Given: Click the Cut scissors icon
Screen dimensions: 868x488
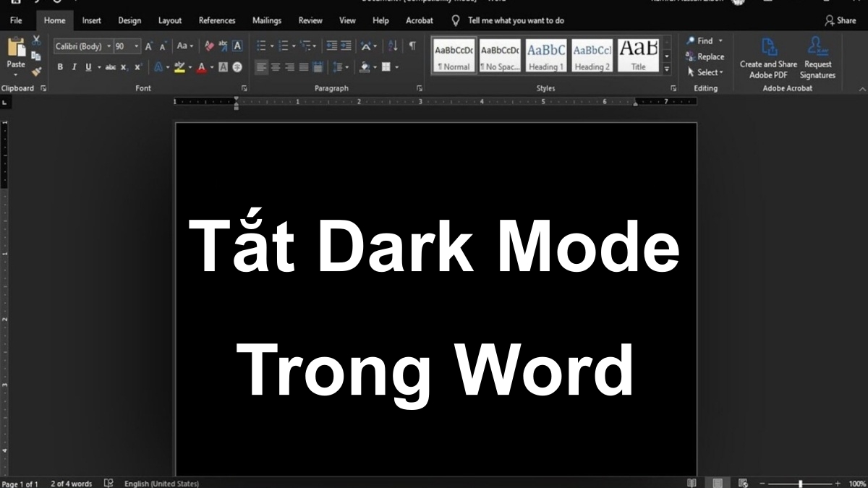Looking at the screenshot, I should [x=36, y=40].
